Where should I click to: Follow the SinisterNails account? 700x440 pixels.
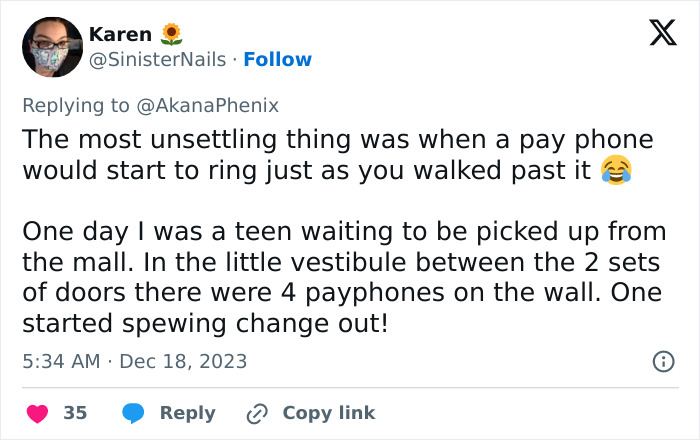click(x=279, y=60)
